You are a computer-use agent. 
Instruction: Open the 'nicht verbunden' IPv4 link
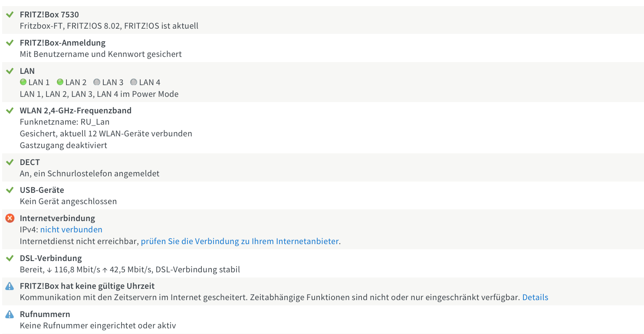tap(71, 229)
